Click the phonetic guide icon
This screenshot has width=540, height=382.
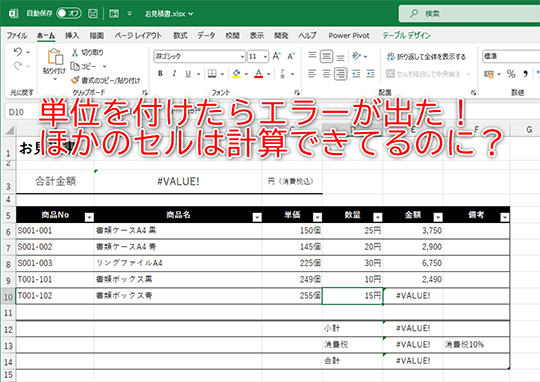click(x=283, y=74)
